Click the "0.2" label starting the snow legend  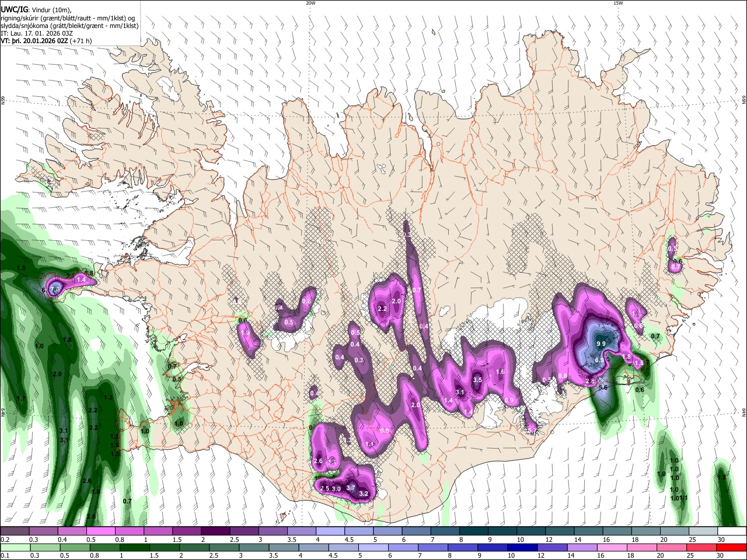[x=5, y=540]
